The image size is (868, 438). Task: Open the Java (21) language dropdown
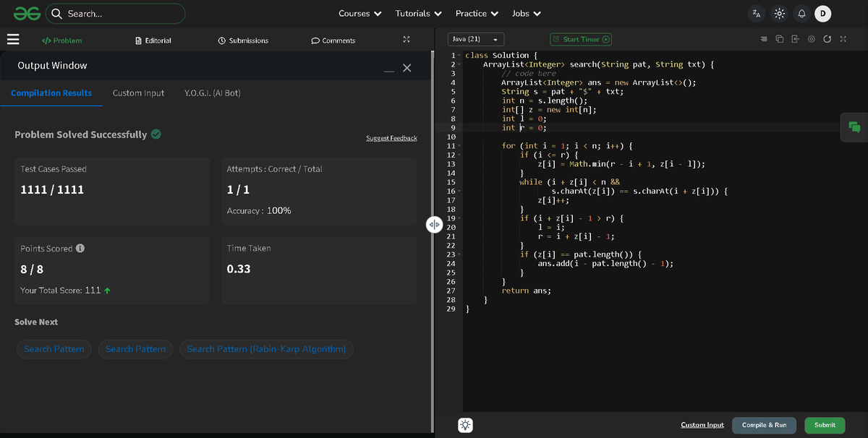pos(475,39)
